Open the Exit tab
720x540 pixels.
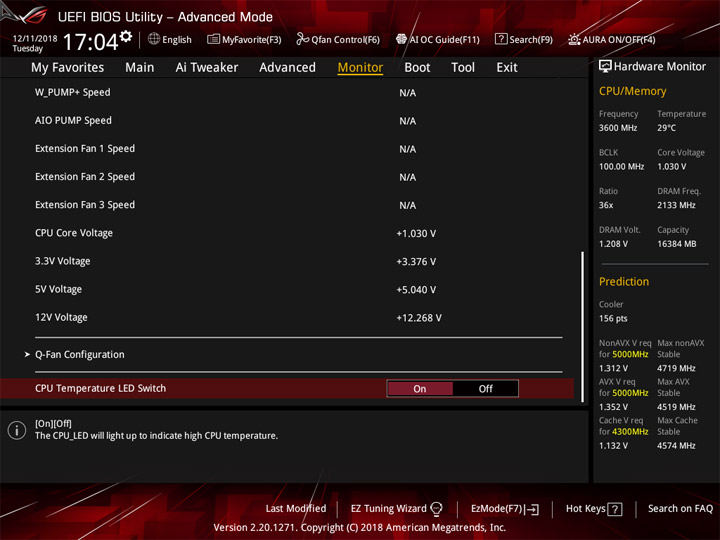pyautogui.click(x=506, y=68)
